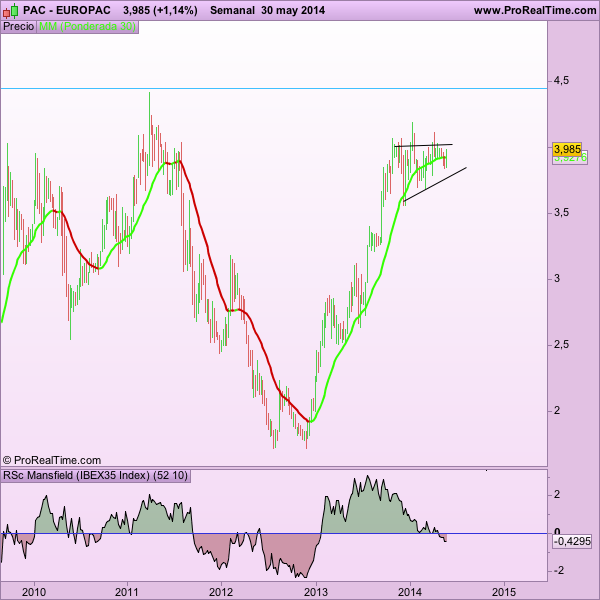Click the 4,5 price axis label
Image resolution: width=600 pixels, height=600 pixels.
(561, 81)
